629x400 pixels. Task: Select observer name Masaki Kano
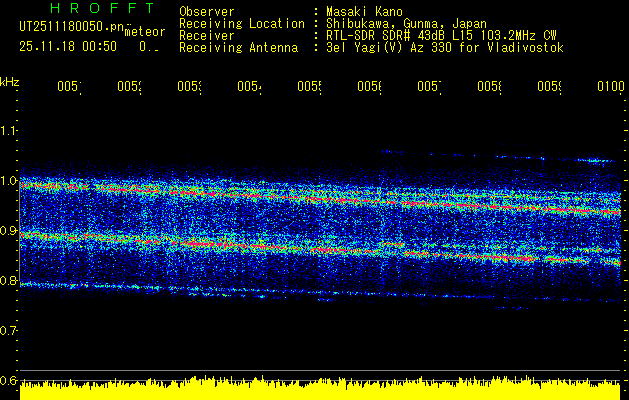pyautogui.click(x=364, y=11)
